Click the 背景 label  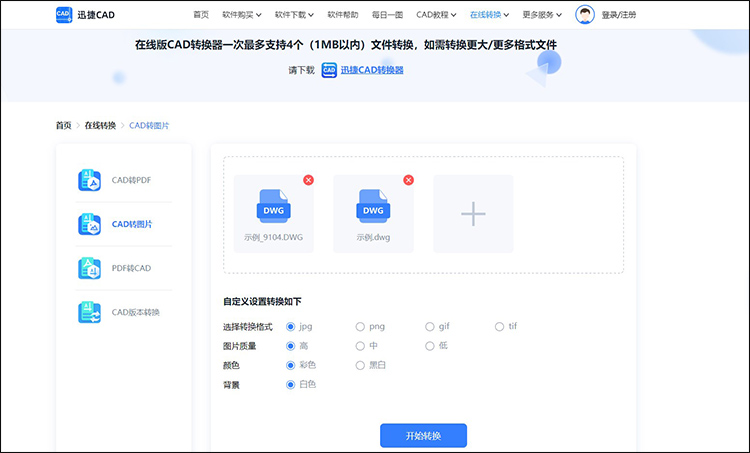pos(231,385)
